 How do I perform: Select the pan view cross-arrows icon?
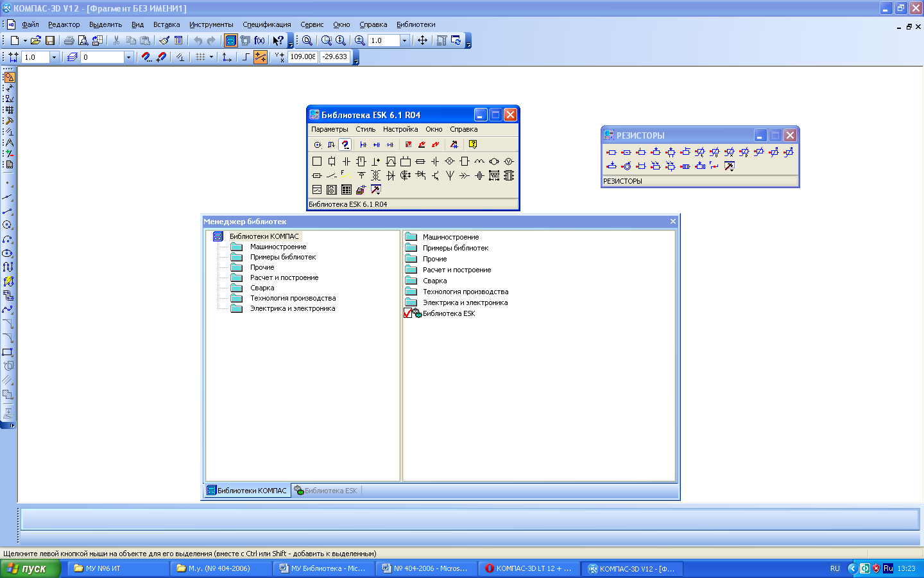pyautogui.click(x=422, y=40)
